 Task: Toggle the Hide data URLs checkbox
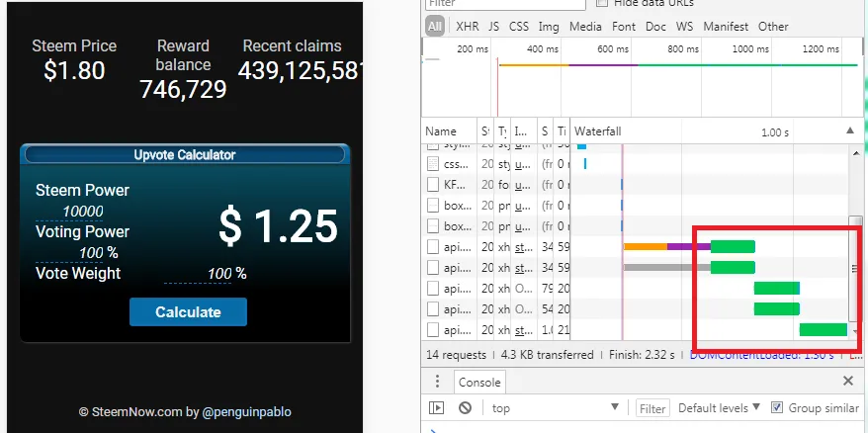point(601,3)
